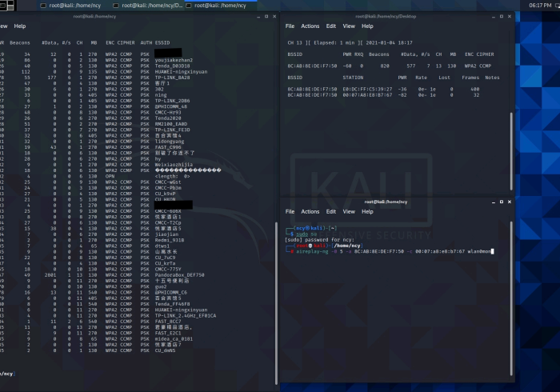
Task: Click the 06:17 PM panel clock
Action: [x=541, y=5]
